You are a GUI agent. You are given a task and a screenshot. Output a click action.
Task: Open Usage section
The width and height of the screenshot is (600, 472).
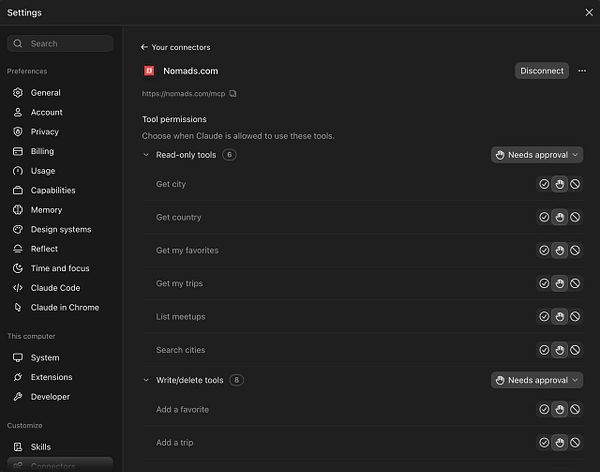60,171
